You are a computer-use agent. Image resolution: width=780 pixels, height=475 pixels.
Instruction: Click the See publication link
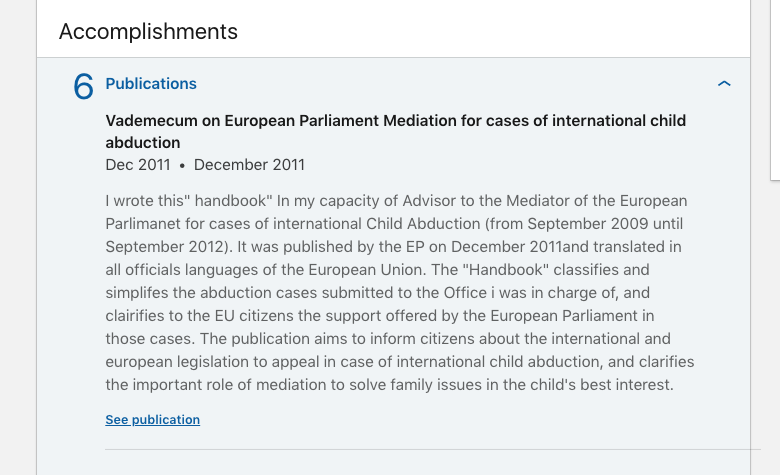pyautogui.click(x=152, y=420)
